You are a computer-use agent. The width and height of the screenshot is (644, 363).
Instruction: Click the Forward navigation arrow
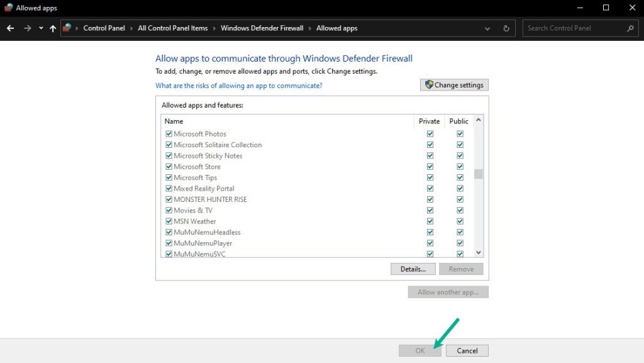click(x=27, y=28)
